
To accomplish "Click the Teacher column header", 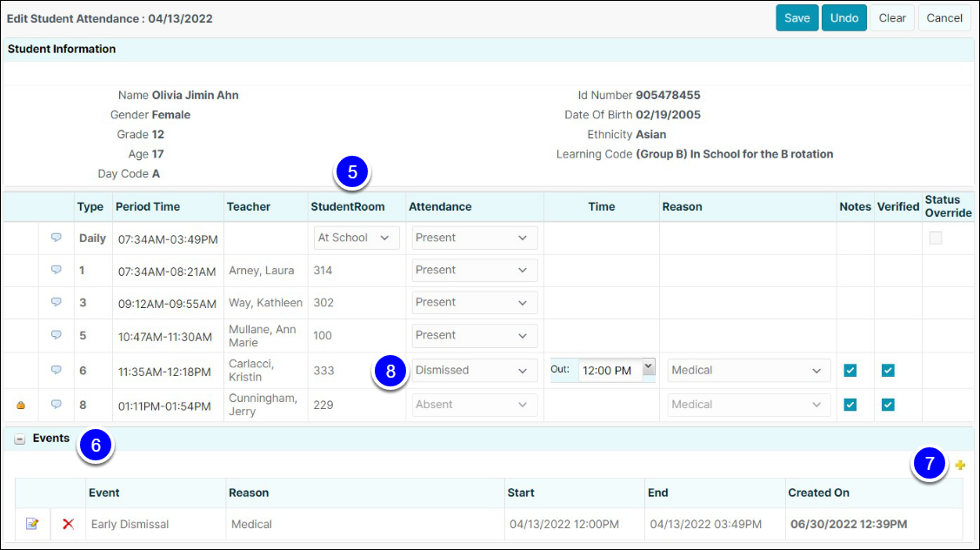I will [249, 206].
